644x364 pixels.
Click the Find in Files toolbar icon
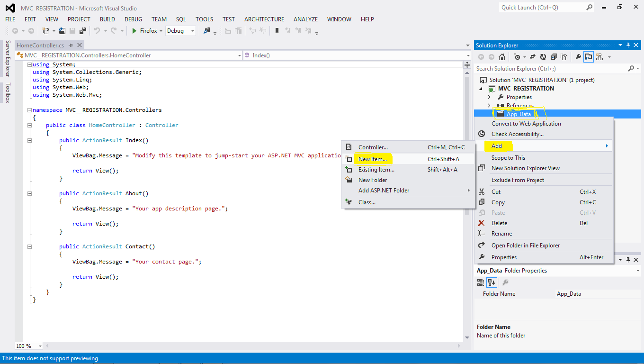(207, 31)
